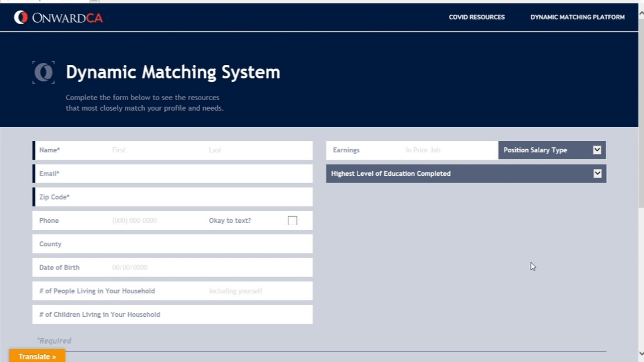Click the People Living in Household field
The width and height of the screenshot is (644, 362).
(x=173, y=291)
